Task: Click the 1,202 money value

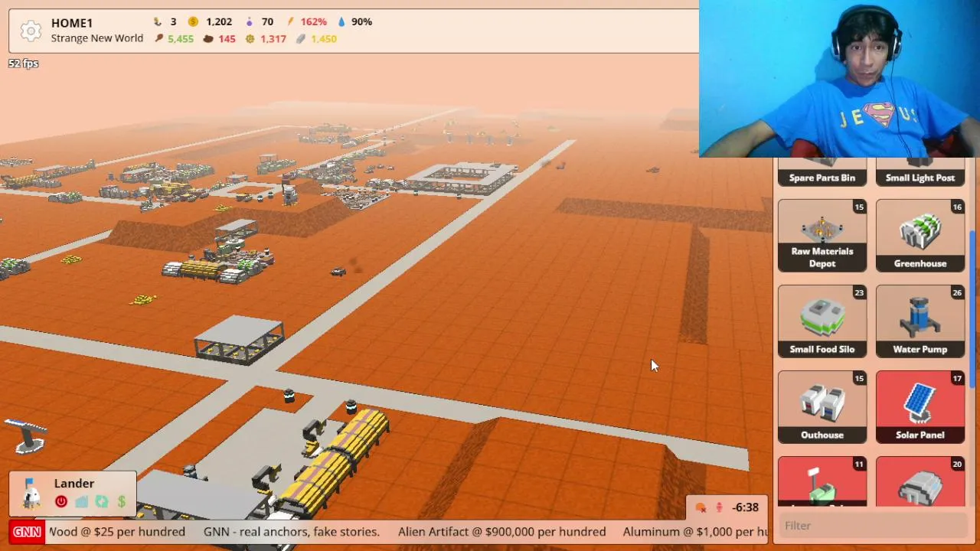Action: [x=219, y=21]
